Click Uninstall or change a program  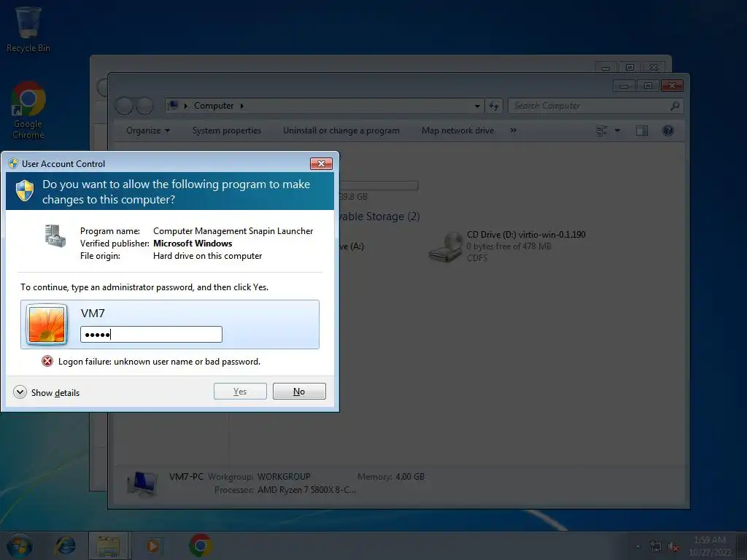(x=341, y=131)
